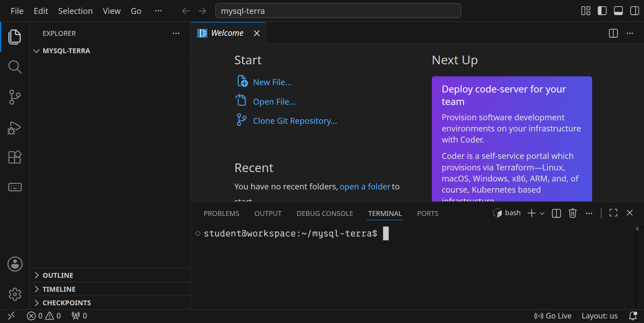The height and width of the screenshot is (323, 644).
Task: Click the open a folder link
Action: pos(365,187)
